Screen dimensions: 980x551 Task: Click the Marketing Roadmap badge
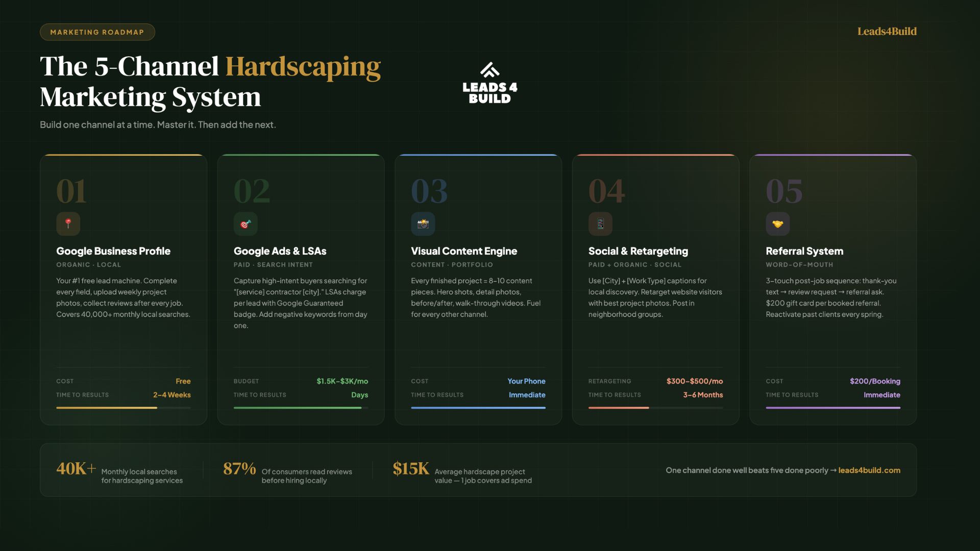[x=97, y=32]
